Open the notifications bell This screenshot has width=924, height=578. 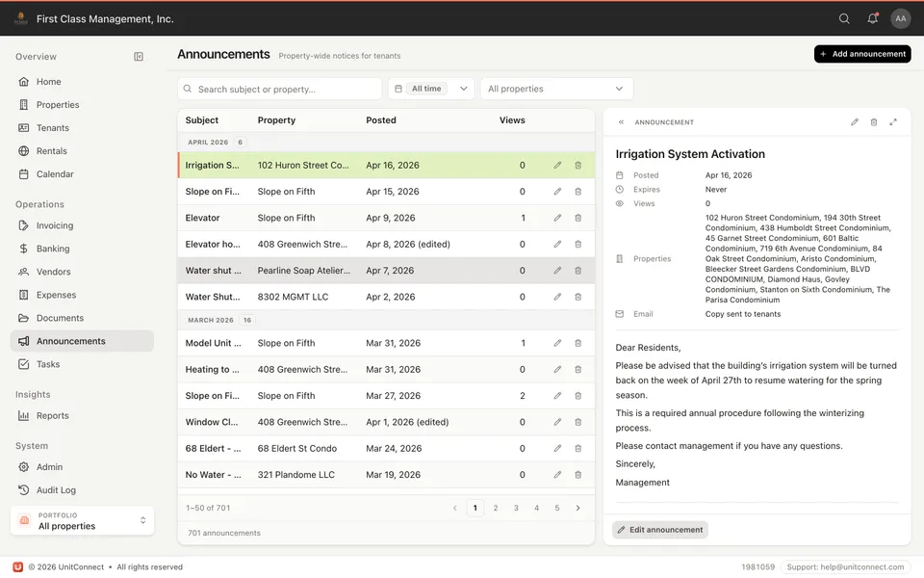tap(873, 19)
